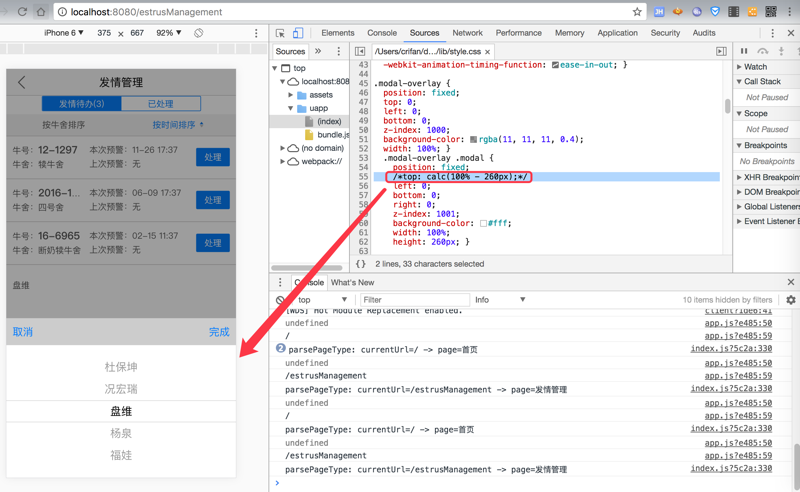Image resolution: width=800 pixels, height=492 pixels.
Task: Close the style.css file tab
Action: [x=487, y=52]
